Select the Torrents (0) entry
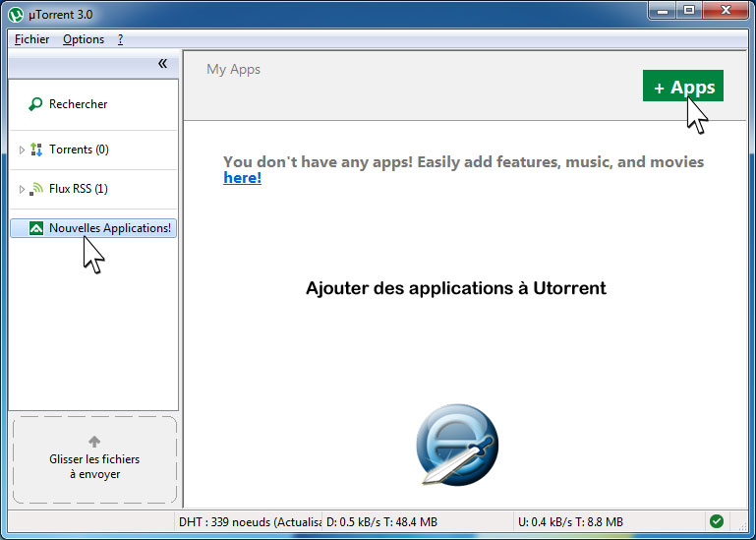The image size is (756, 540). [79, 150]
